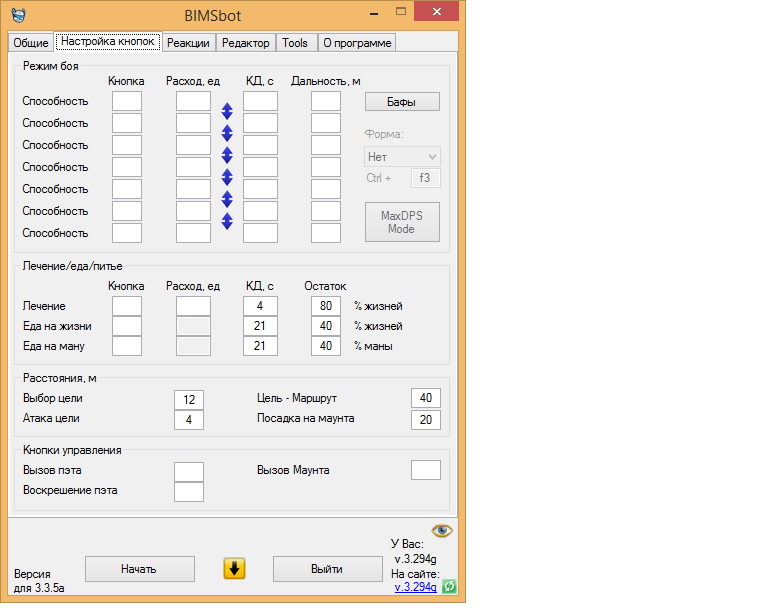Click the BIMSbot app icon in title bar

19,16
